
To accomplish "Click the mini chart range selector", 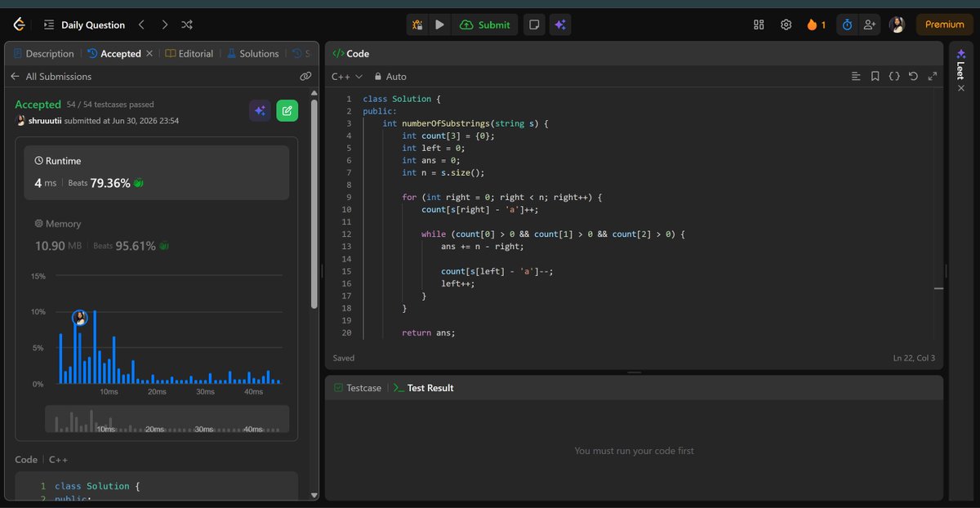I will click(x=167, y=420).
